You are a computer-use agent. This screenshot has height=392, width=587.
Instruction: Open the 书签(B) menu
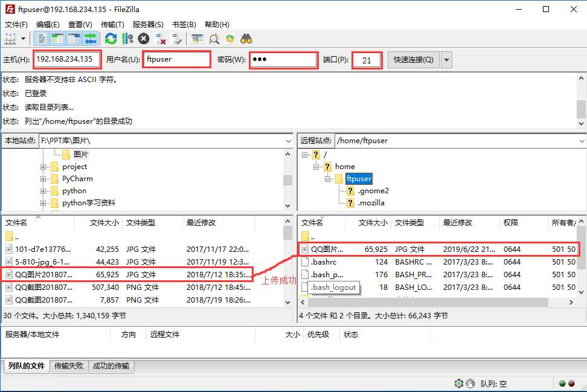tap(184, 25)
